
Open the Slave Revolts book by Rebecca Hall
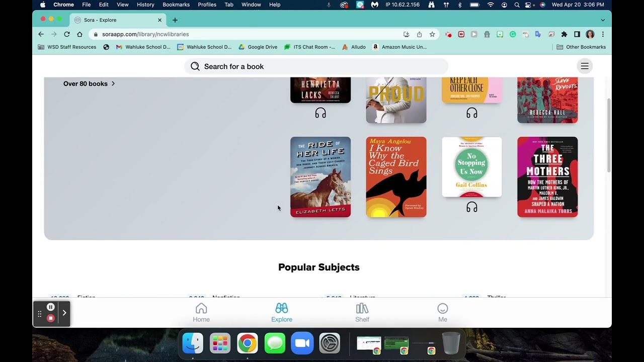click(547, 100)
